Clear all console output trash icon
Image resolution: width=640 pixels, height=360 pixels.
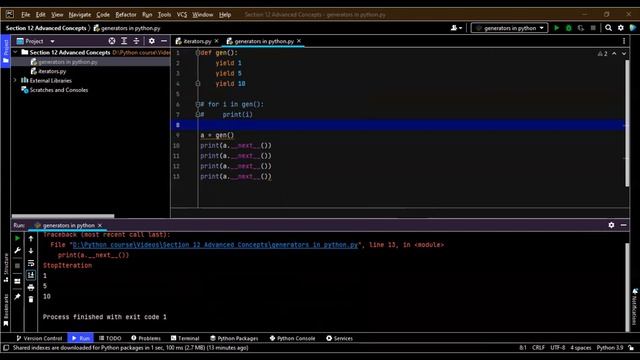tap(31, 299)
